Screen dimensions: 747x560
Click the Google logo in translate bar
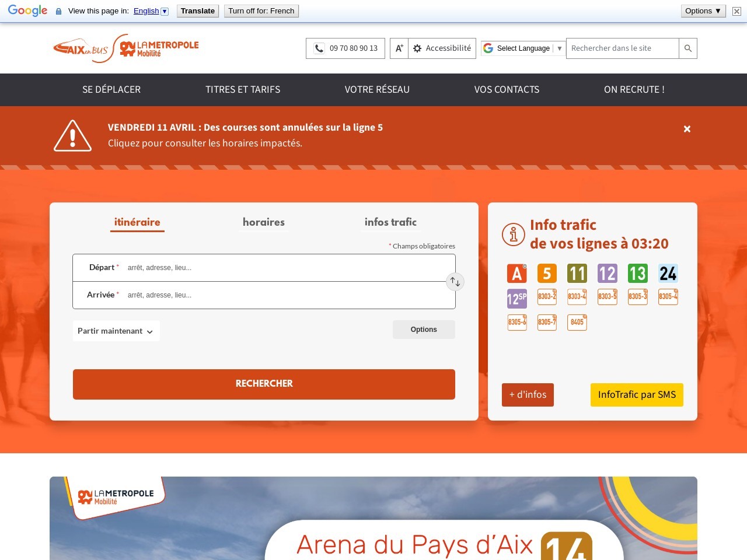pos(27,11)
